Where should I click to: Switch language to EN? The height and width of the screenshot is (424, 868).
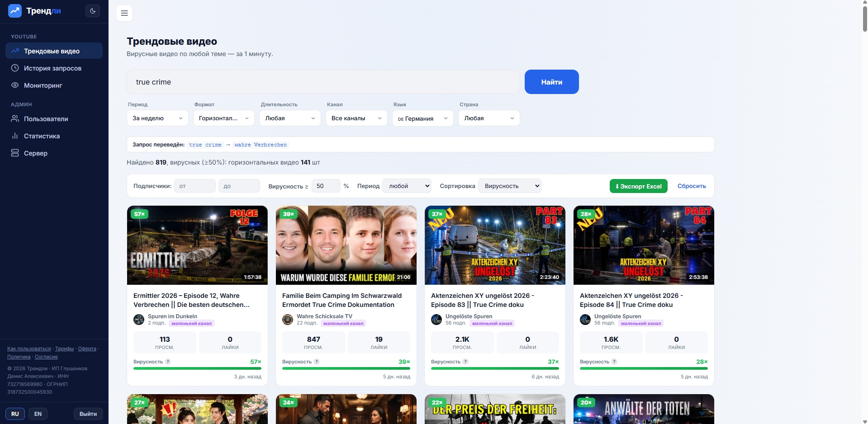tap(38, 414)
